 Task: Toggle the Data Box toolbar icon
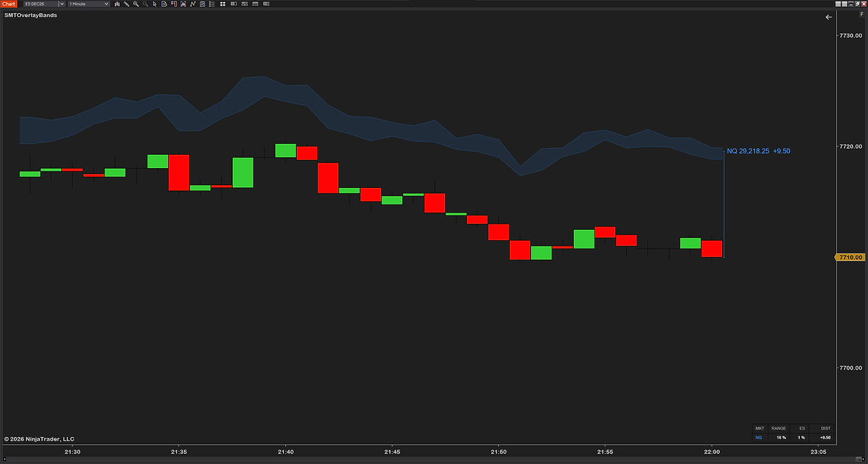pos(174,4)
